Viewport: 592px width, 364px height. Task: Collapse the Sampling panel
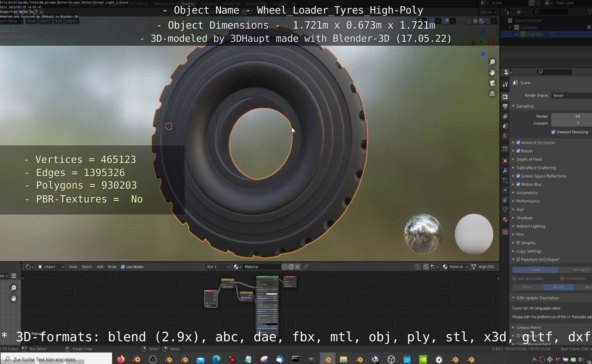point(525,106)
